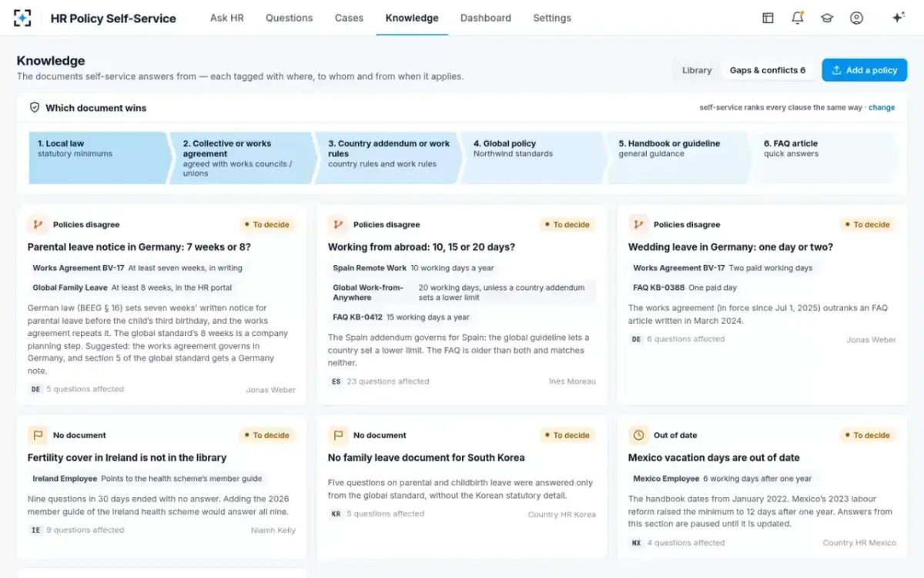Viewport: 924px width, 578px height.
Task: Click To decide badge on Wedding leave card
Action: pyautogui.click(x=868, y=224)
